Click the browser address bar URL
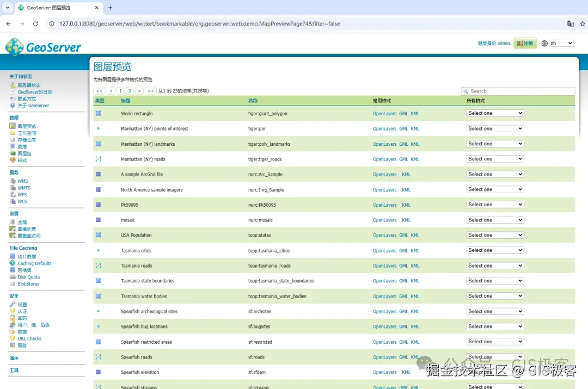The width and height of the screenshot is (588, 389). tap(199, 23)
